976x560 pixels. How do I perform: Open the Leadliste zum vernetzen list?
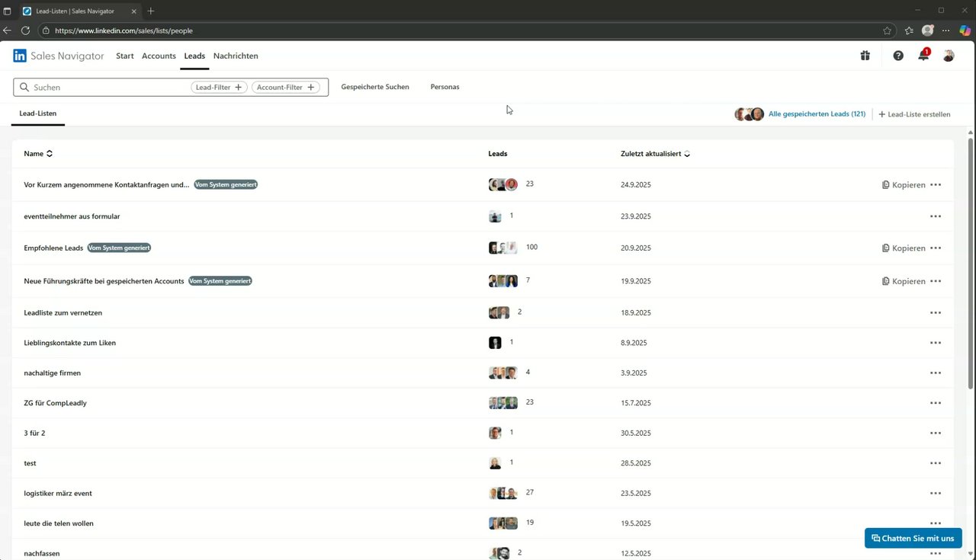63,312
